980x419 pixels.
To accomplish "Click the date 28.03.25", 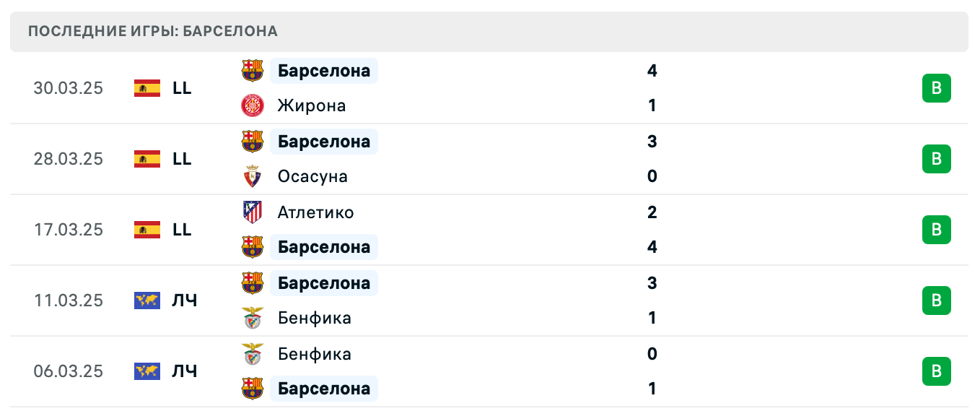I will click(x=69, y=159).
